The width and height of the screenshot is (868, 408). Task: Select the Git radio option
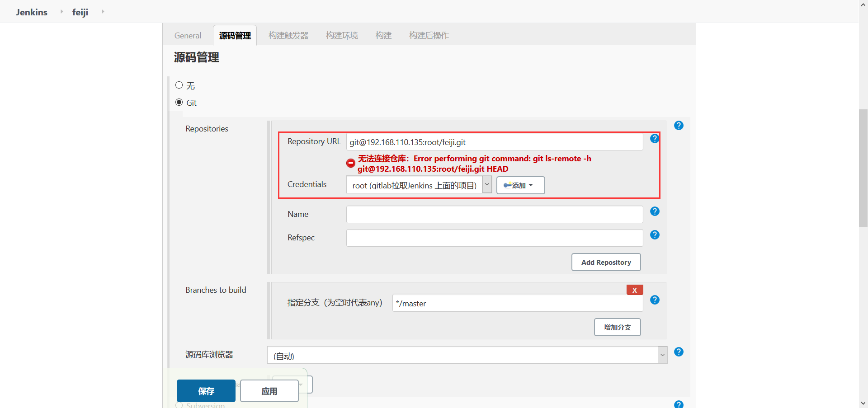(x=179, y=102)
